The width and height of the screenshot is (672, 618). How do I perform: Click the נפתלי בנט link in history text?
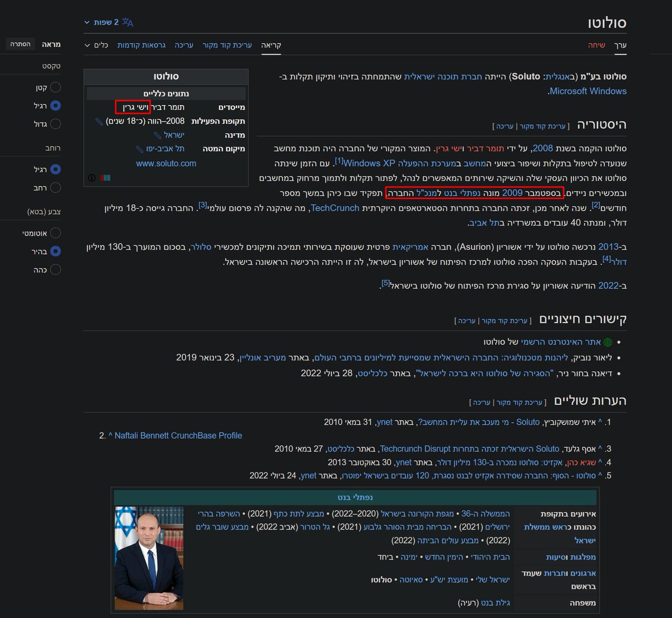click(x=462, y=193)
